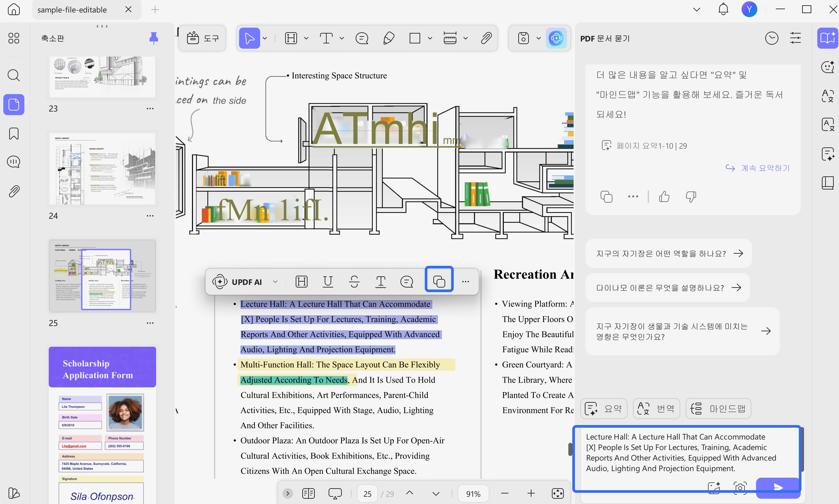The height and width of the screenshot is (504, 839).
Task: Open the first translate icon in the right sidebar
Action: pos(828,96)
